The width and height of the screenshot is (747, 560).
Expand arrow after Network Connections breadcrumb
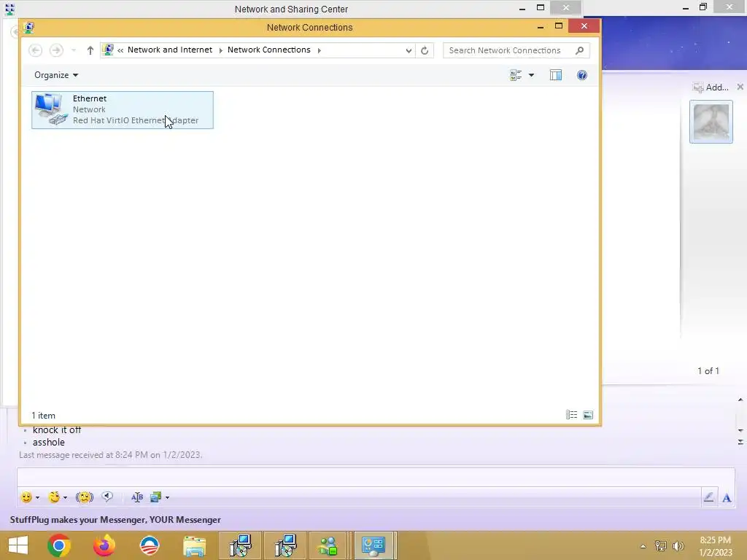tap(320, 50)
